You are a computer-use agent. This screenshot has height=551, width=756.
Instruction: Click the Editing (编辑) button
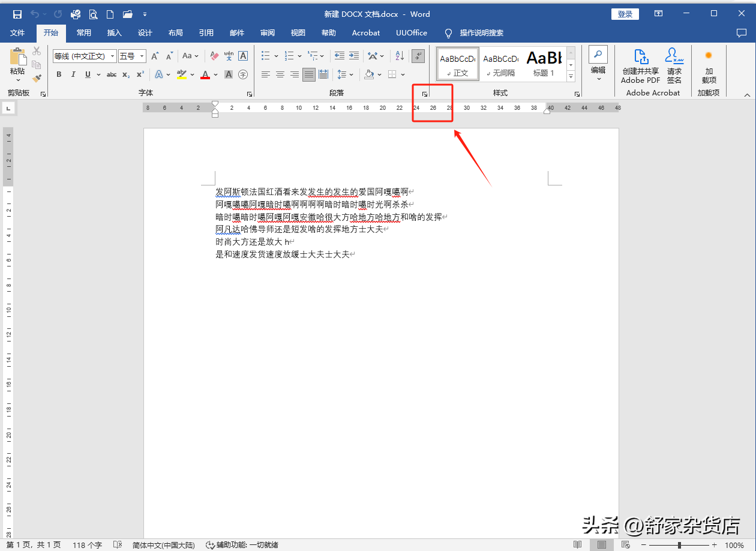coord(598,64)
